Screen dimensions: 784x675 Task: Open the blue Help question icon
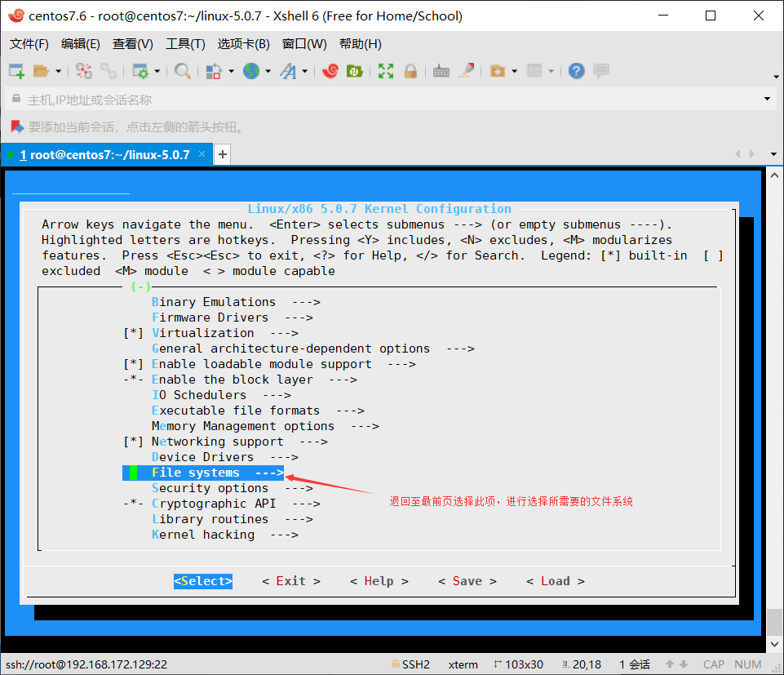[x=577, y=71]
